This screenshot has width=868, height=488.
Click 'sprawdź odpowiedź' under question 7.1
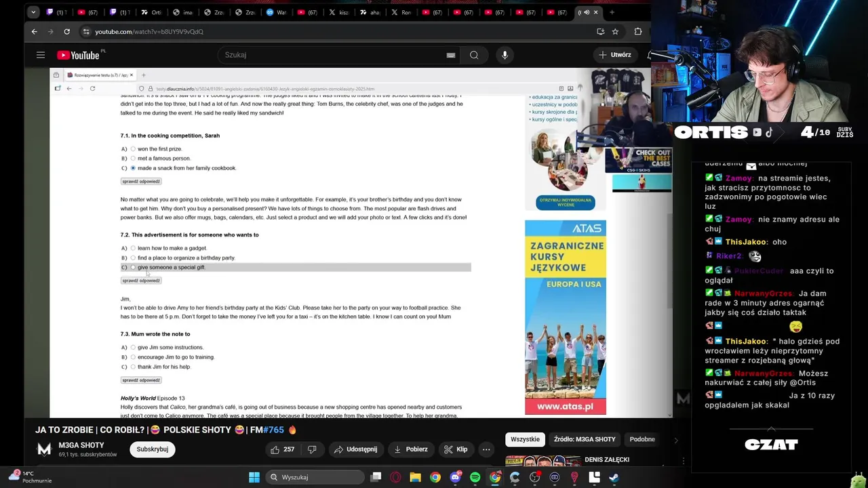(141, 182)
